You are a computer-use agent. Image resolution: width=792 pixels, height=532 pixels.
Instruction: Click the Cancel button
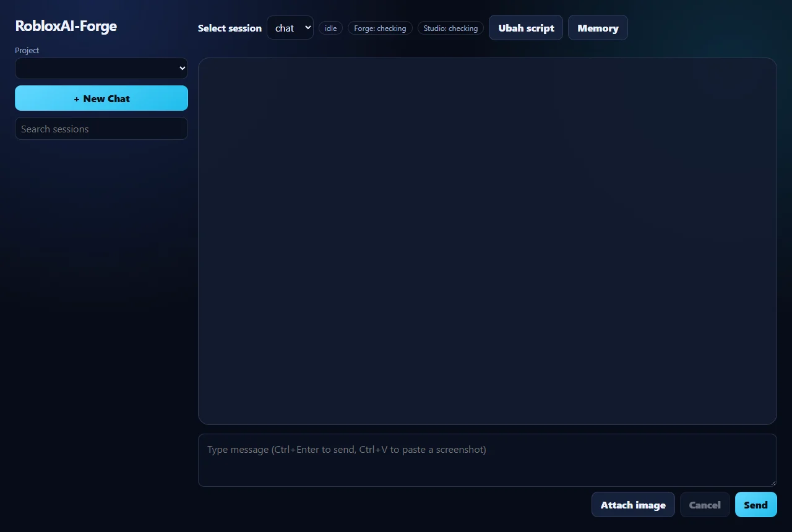[x=705, y=505]
